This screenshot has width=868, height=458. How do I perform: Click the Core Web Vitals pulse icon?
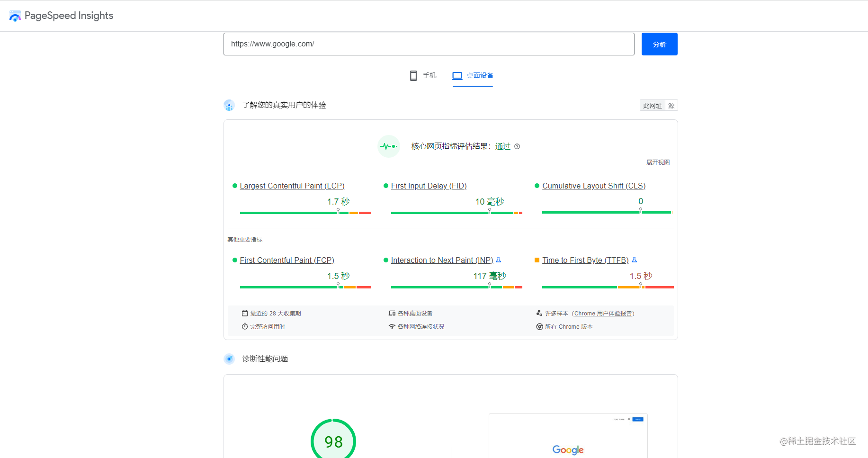click(389, 146)
